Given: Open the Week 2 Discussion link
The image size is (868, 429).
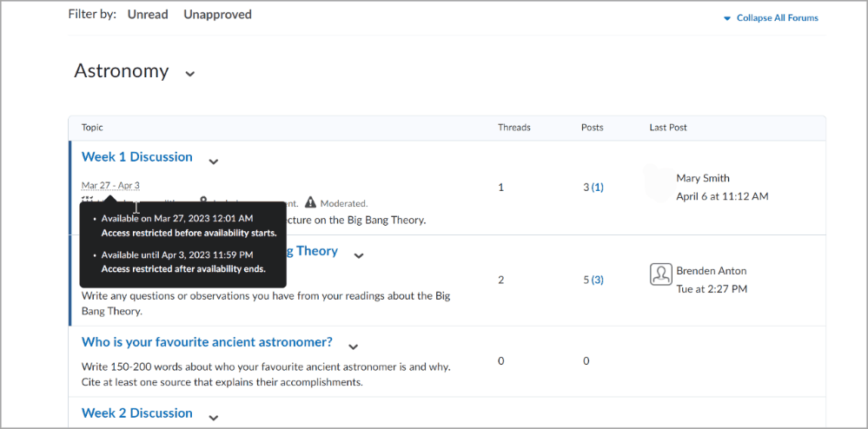Looking at the screenshot, I should tap(137, 413).
